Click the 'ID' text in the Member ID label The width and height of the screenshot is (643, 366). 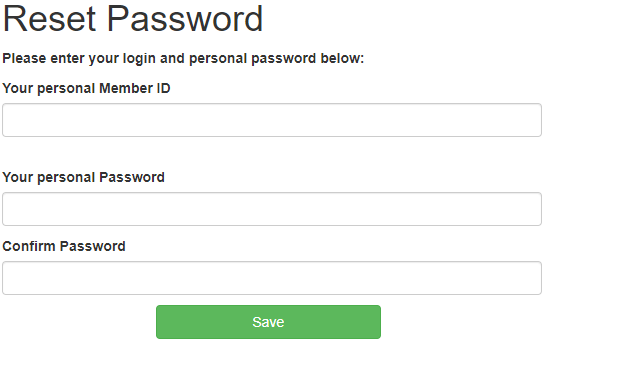click(x=164, y=89)
